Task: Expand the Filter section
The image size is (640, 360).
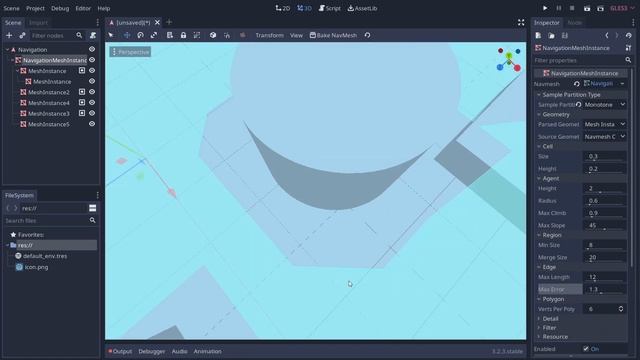Action: (x=549, y=328)
